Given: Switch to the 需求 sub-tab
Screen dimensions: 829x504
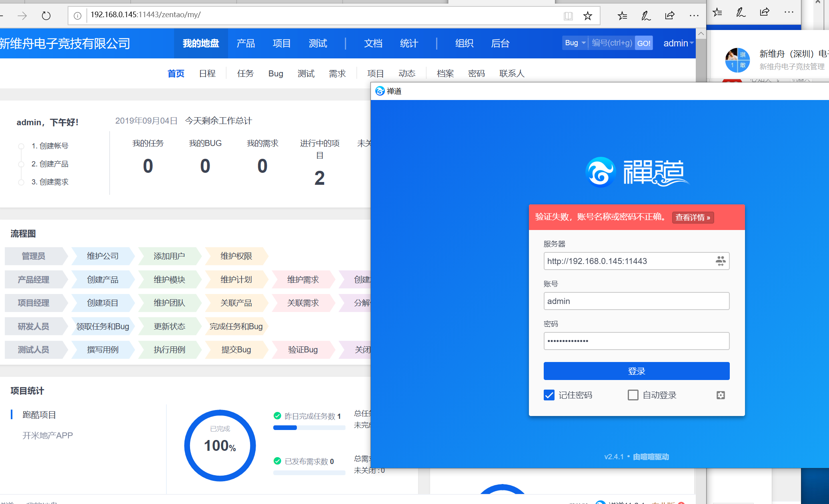Looking at the screenshot, I should [337, 74].
